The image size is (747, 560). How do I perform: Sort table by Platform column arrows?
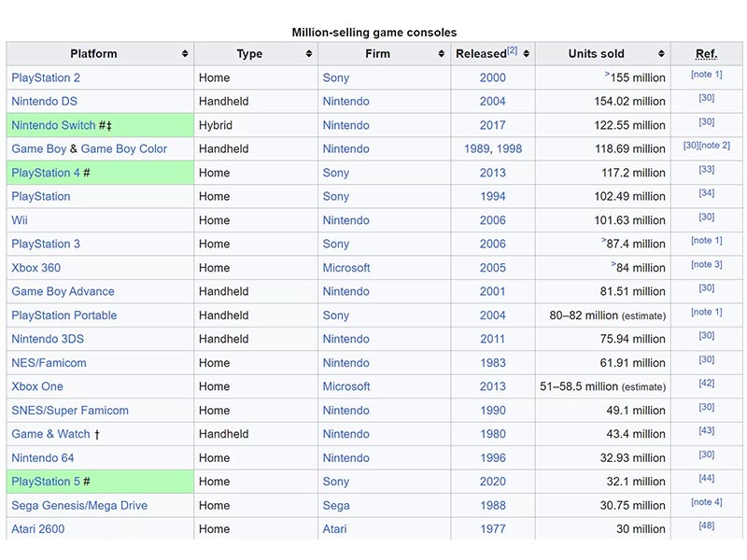tap(185, 54)
